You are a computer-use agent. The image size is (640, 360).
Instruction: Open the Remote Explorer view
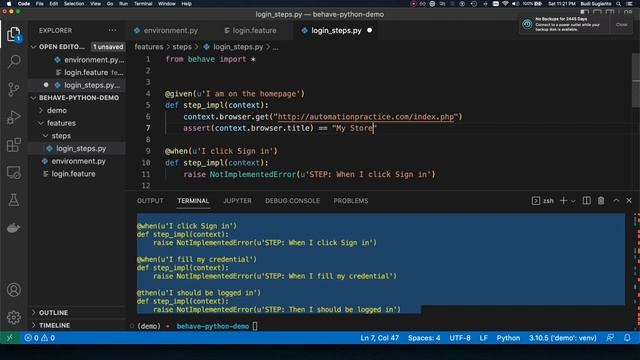pyautogui.click(x=13, y=173)
